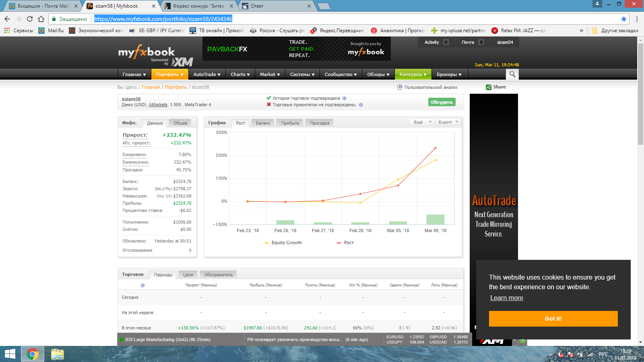Click the address bar URL
Image resolution: width=644 pixels, height=362 pixels.
tap(163, 19)
